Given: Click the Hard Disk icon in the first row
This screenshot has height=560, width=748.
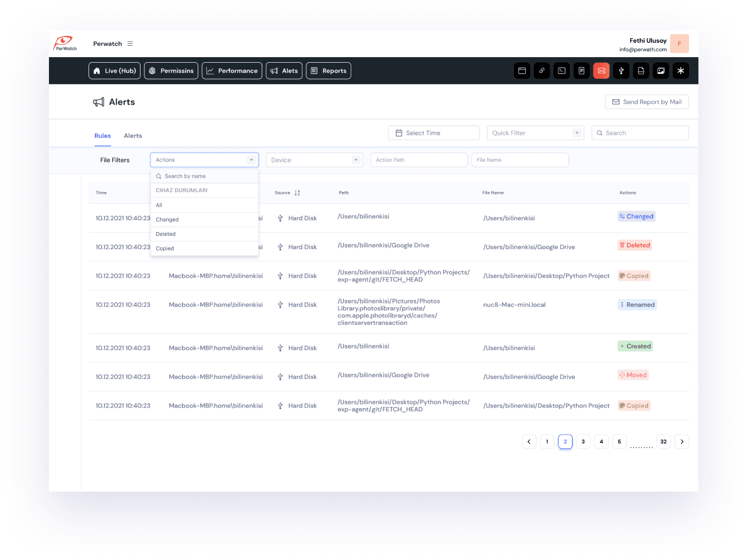Looking at the screenshot, I should tap(280, 218).
